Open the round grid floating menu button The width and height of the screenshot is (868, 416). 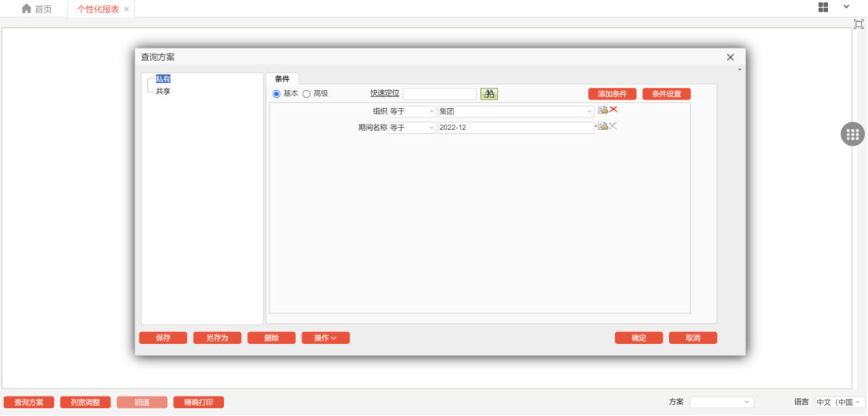[852, 134]
